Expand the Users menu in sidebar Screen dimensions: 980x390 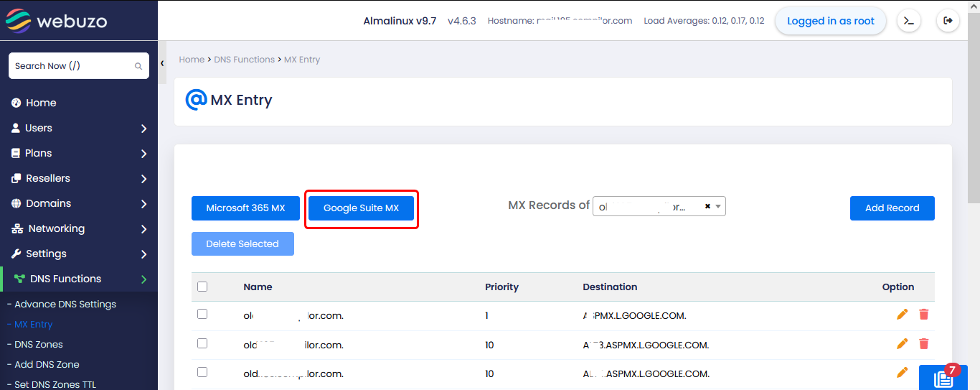coord(79,128)
